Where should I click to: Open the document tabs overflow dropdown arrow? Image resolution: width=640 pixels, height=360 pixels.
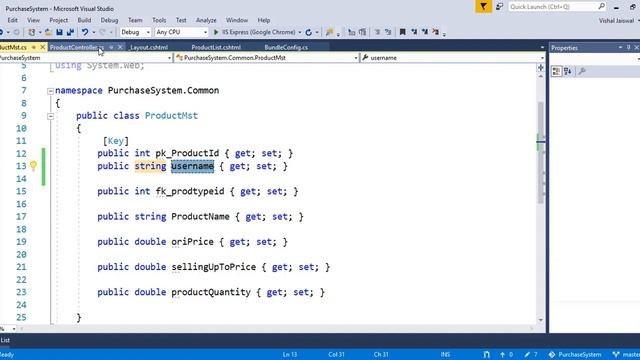click(542, 47)
